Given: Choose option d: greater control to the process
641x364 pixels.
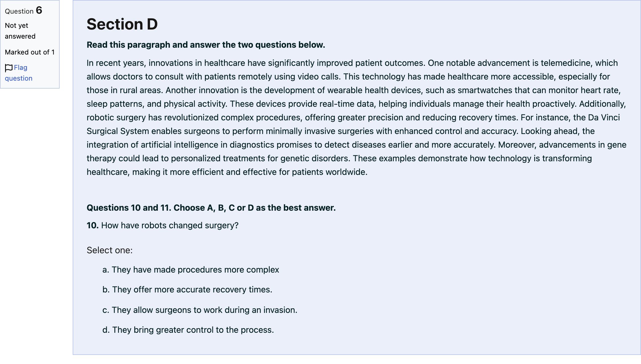Looking at the screenshot, I should [188, 330].
